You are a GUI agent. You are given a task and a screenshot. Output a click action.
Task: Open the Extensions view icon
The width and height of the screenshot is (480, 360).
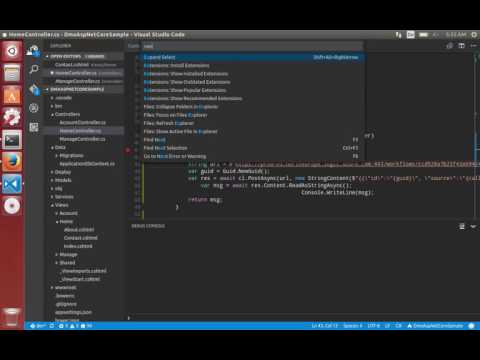coord(34,127)
